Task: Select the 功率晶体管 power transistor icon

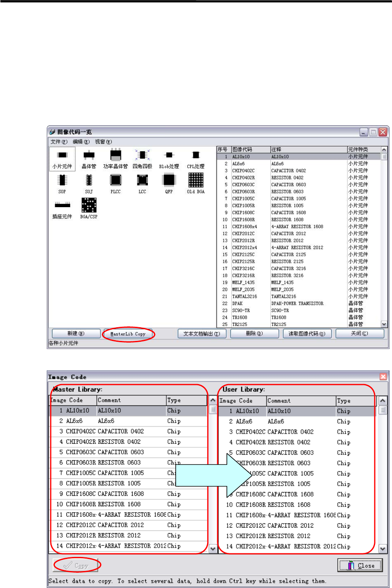Action: click(x=116, y=159)
